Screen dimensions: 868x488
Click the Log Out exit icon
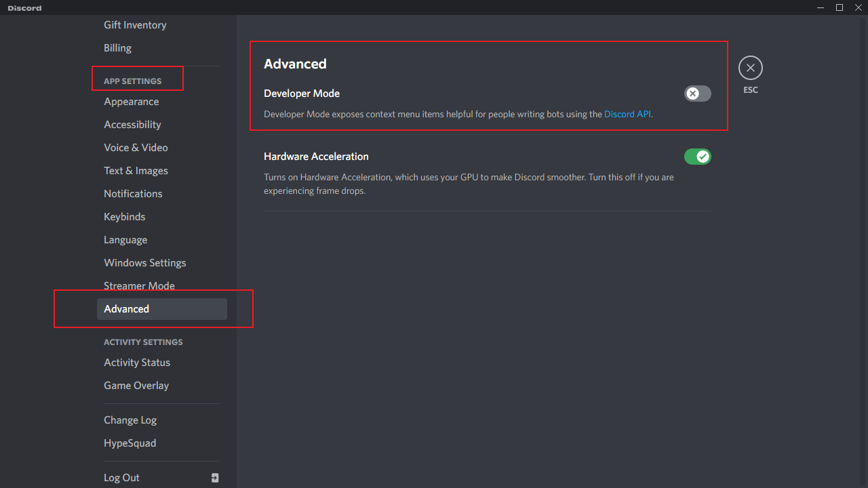pos(215,478)
